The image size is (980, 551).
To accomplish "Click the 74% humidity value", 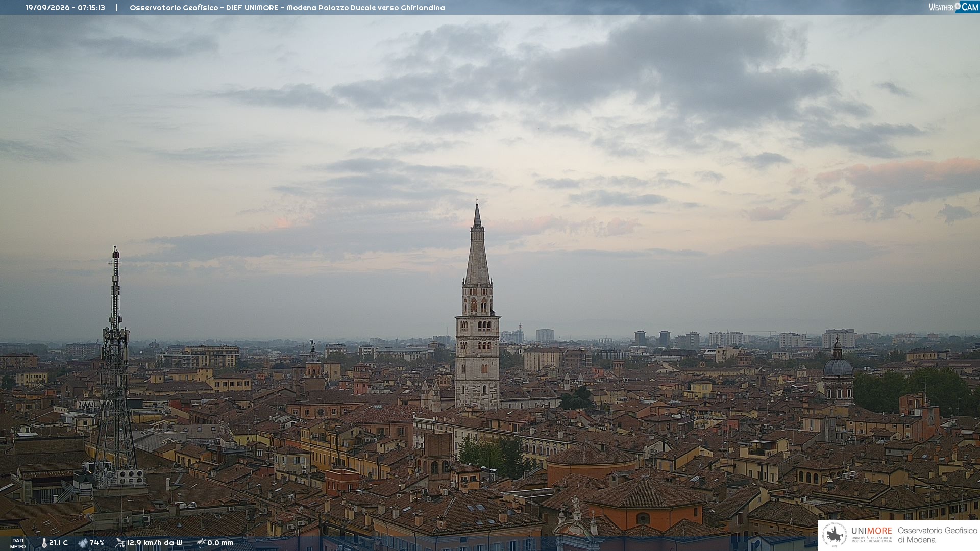I will (97, 543).
